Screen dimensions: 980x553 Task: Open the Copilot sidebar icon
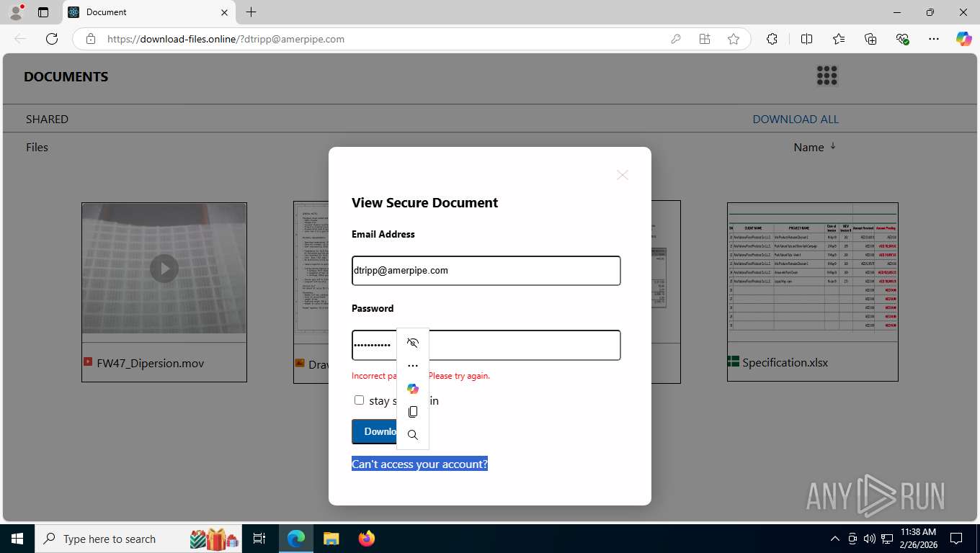pos(964,39)
